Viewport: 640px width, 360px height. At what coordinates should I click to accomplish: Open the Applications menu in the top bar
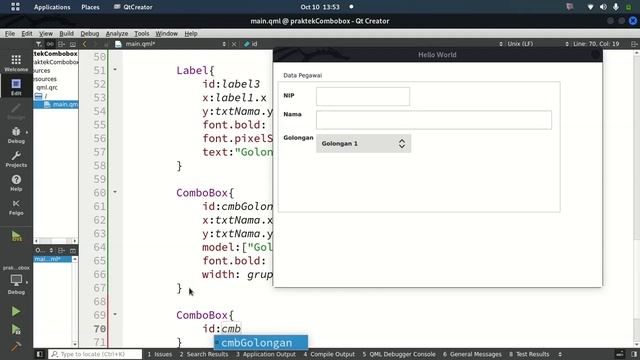coord(52,7)
